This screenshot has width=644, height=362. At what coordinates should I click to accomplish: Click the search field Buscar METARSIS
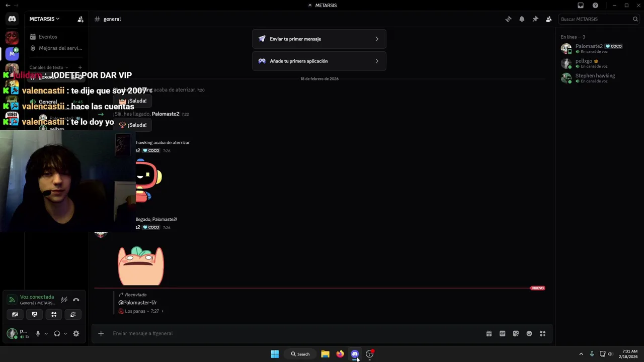click(x=599, y=19)
